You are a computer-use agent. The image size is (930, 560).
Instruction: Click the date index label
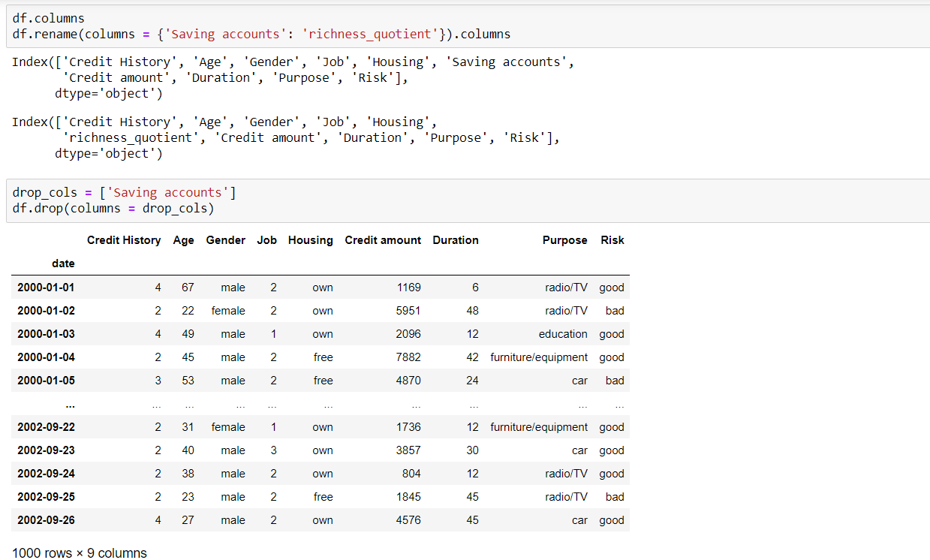[x=63, y=263]
